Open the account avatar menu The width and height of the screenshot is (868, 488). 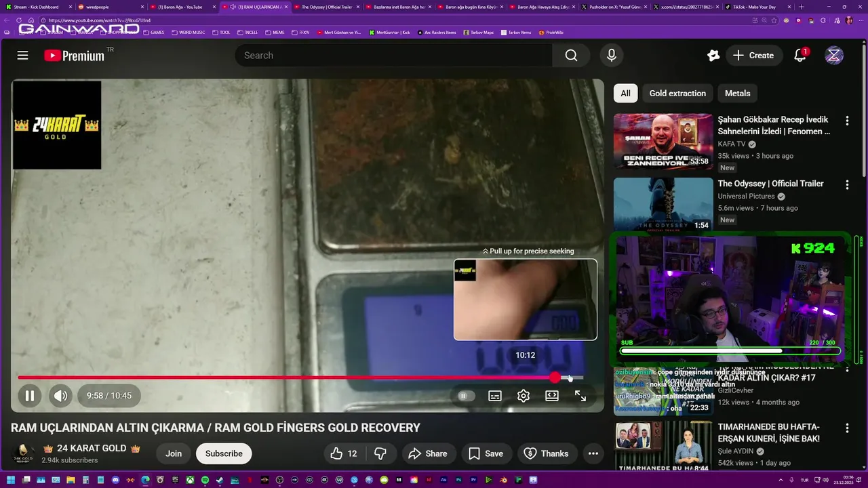[834, 56]
